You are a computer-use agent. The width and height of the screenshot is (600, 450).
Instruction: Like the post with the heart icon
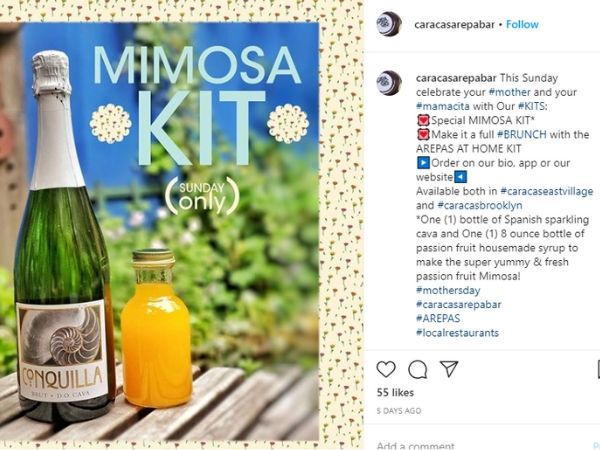tap(386, 369)
